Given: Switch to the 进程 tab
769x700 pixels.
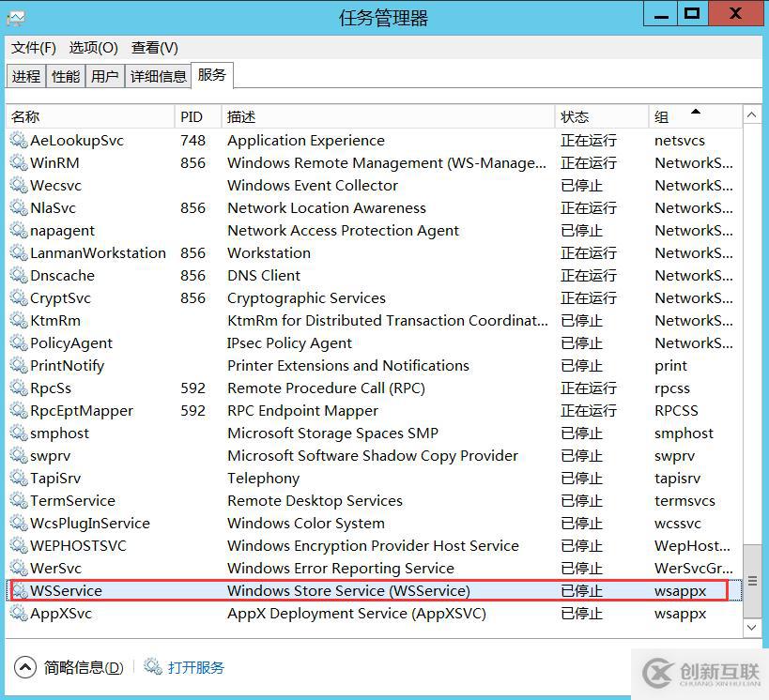Looking at the screenshot, I should (25, 76).
